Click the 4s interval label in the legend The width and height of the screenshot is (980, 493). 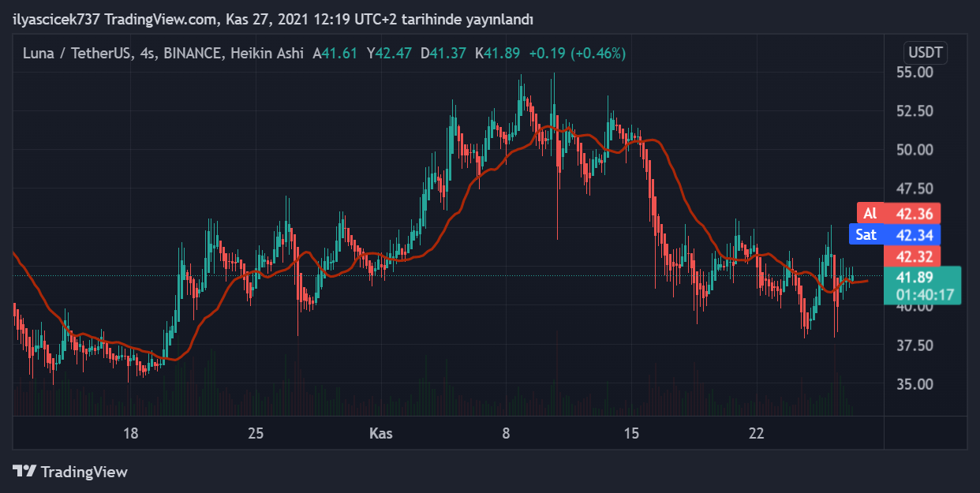pos(148,54)
